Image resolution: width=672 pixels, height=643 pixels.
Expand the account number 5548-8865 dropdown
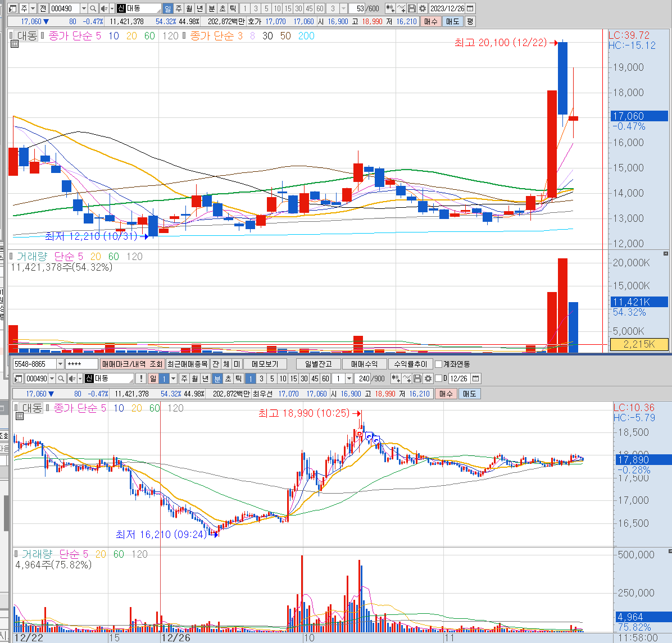61,364
